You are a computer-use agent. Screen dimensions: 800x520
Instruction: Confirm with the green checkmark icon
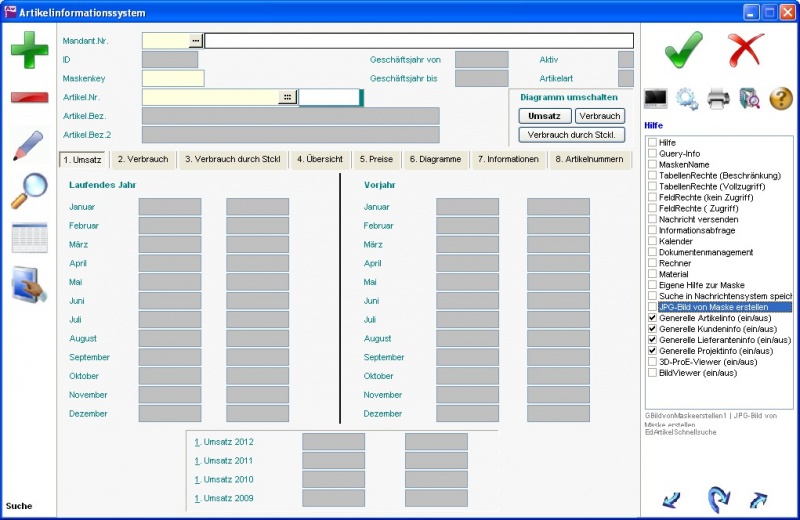click(683, 49)
